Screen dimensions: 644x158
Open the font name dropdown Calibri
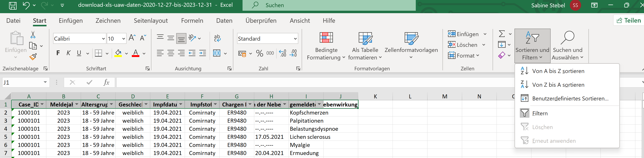click(x=103, y=39)
